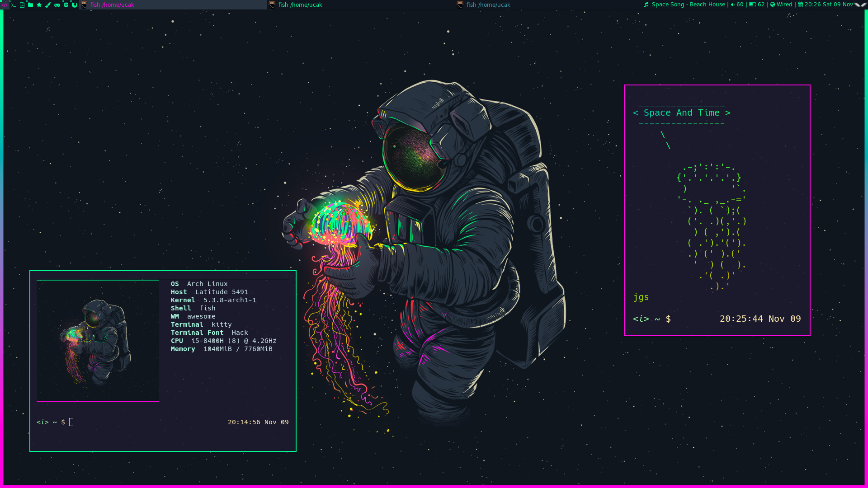Click the volume value 60
This screenshot has height=488, width=868.
740,5
